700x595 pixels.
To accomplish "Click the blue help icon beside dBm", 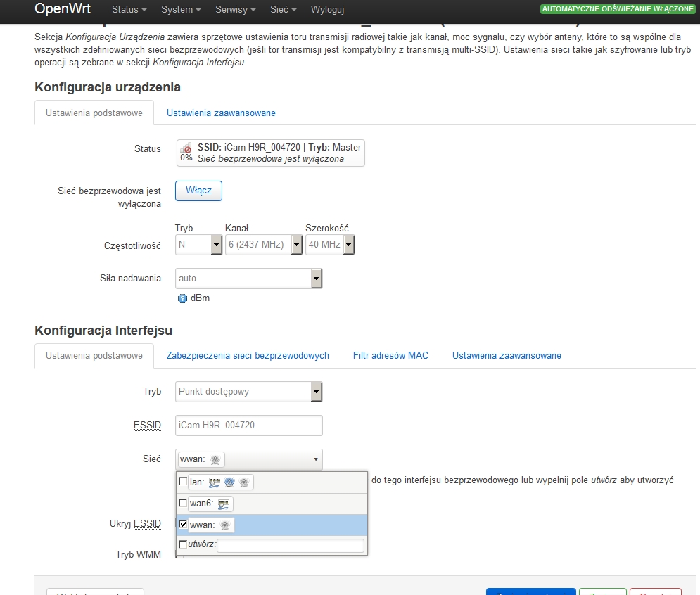I will tap(183, 298).
